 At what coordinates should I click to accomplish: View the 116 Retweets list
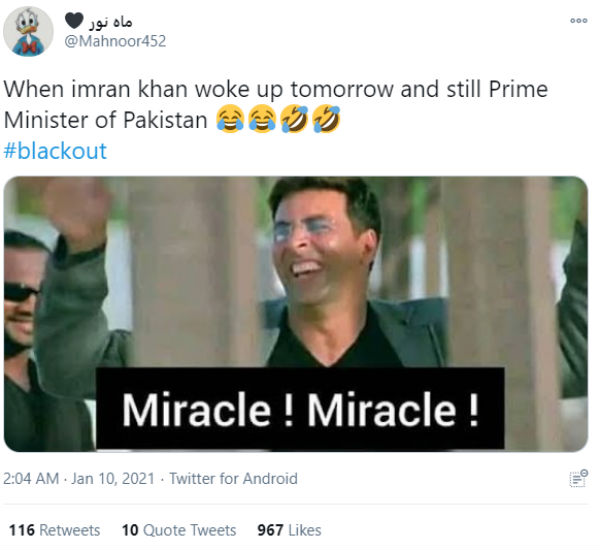click(x=54, y=530)
